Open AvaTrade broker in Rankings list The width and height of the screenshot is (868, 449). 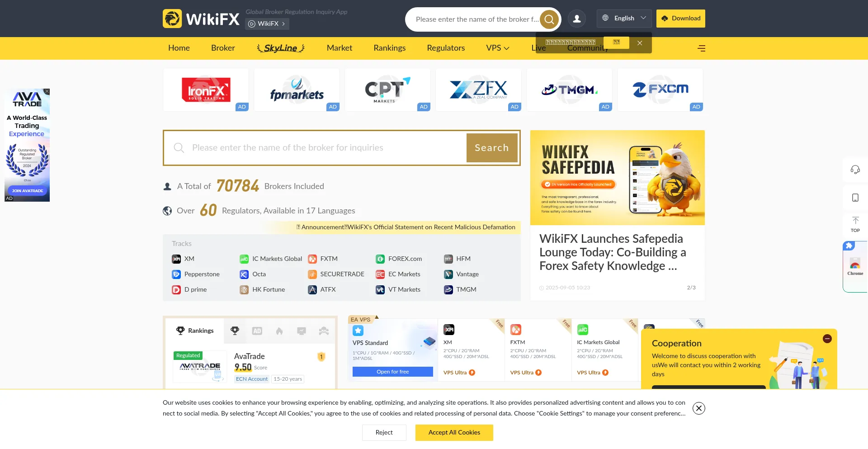tap(250, 356)
